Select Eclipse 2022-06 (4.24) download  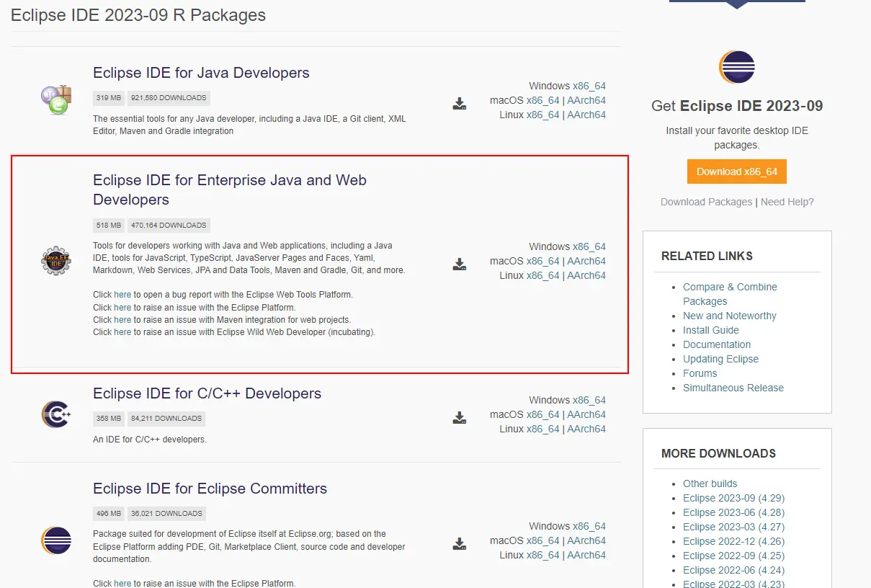[733, 570]
